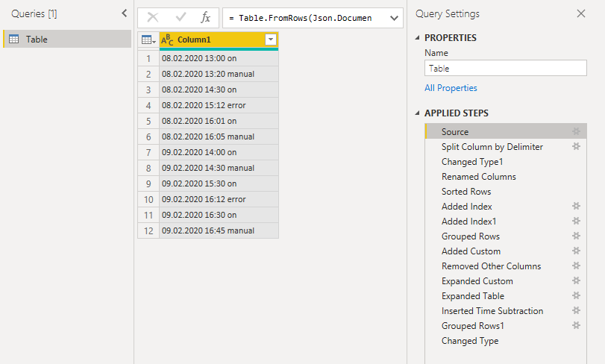
Task: Click cell '09.02.2020 14:30 manual'
Action: 219,168
